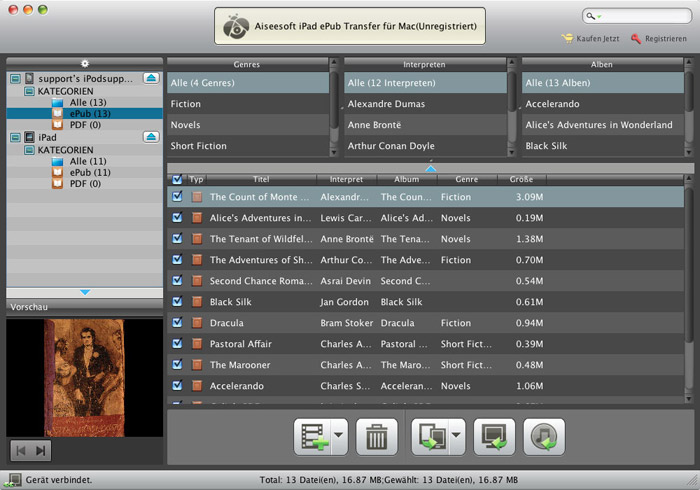The image size is (700, 490).
Task: Click the export to computer monitor icon
Action: [494, 437]
